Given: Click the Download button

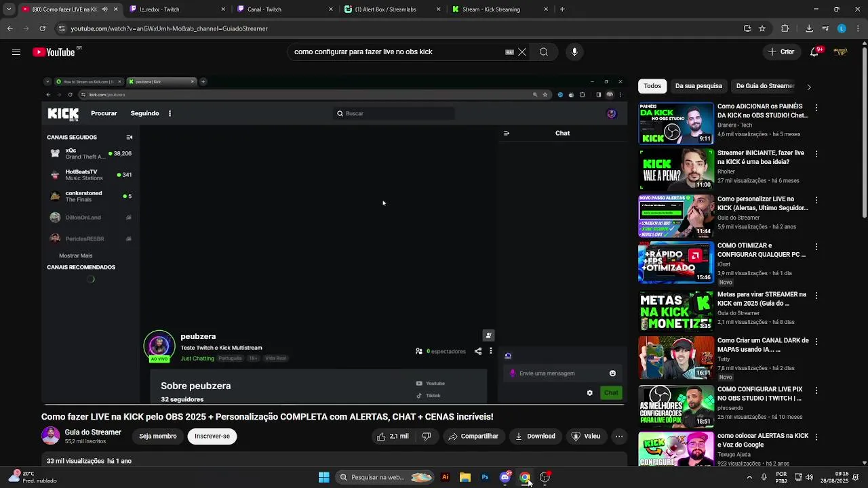Looking at the screenshot, I should (535, 436).
